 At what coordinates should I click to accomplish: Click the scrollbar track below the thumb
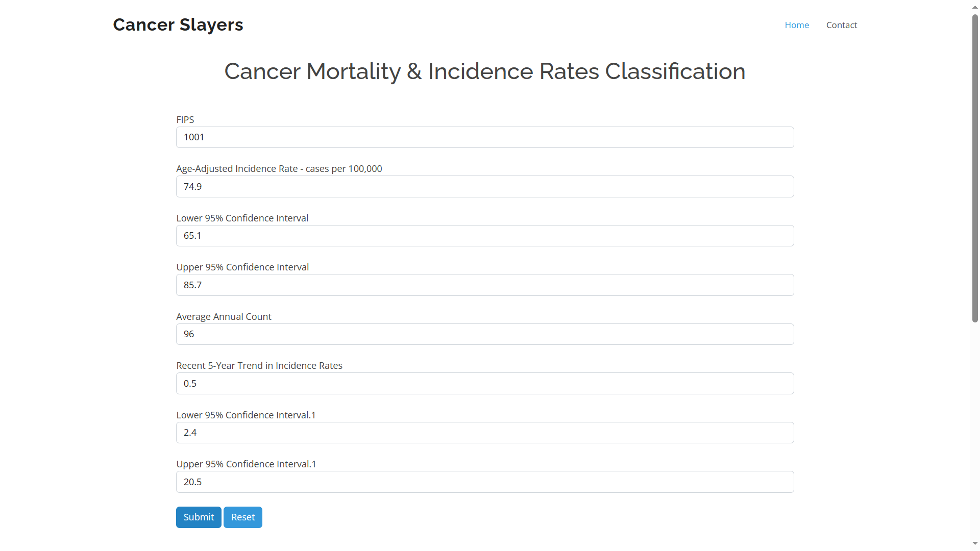[x=975, y=431]
